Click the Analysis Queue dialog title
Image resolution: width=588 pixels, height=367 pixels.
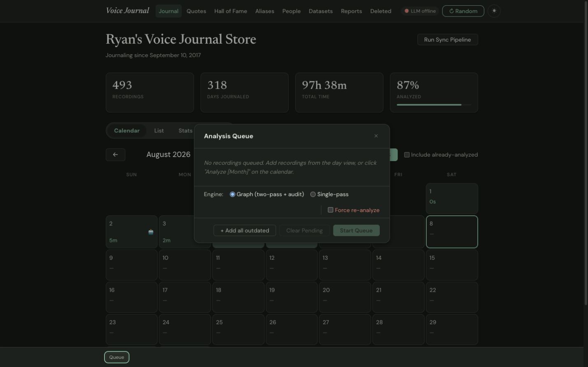pyautogui.click(x=229, y=136)
